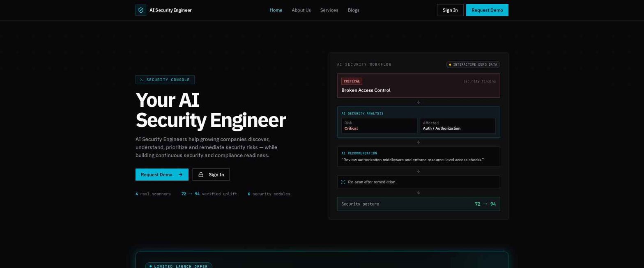Click the Broken Access Control finding title
Screen dimensions: 644x268
[x=366, y=90]
